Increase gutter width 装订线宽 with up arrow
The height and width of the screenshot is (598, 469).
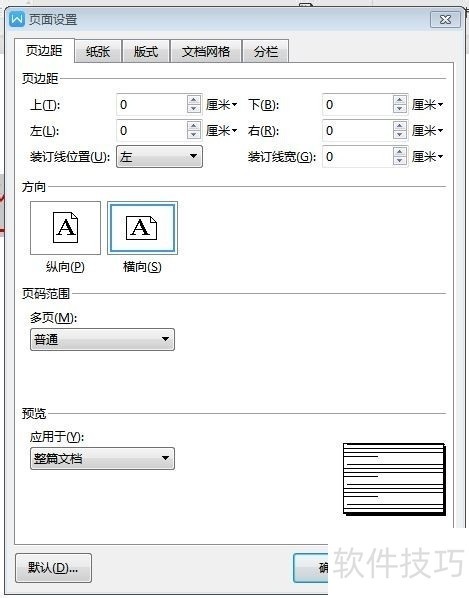click(399, 152)
